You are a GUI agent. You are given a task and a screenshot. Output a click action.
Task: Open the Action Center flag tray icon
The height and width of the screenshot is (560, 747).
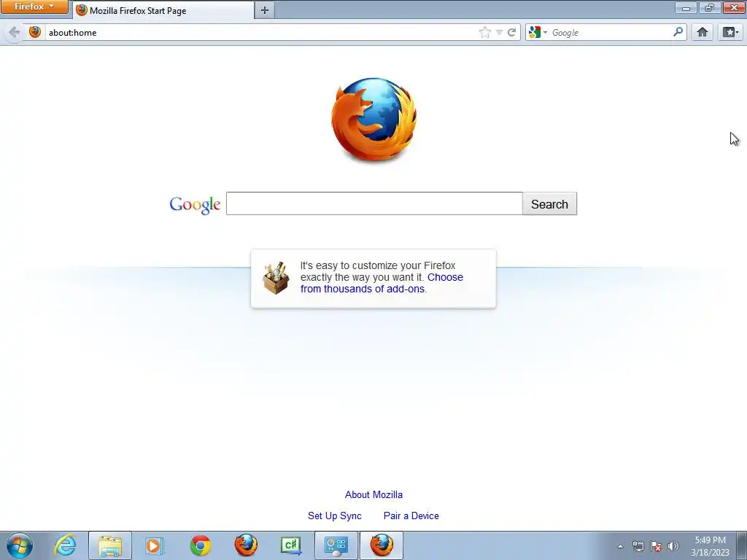656,546
